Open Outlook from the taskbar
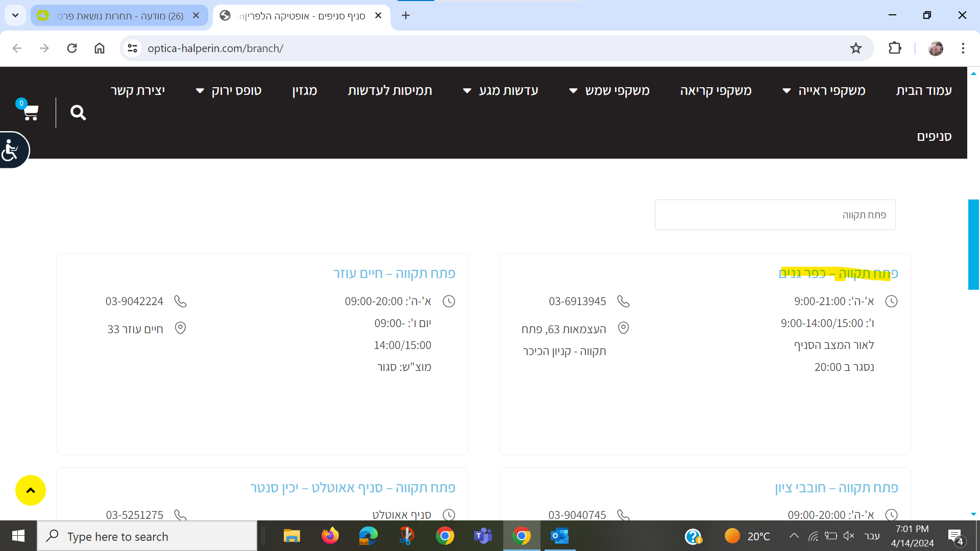 [x=560, y=536]
